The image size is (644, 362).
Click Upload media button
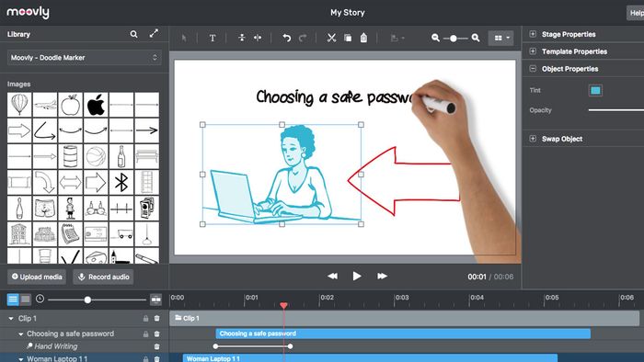coord(37,277)
